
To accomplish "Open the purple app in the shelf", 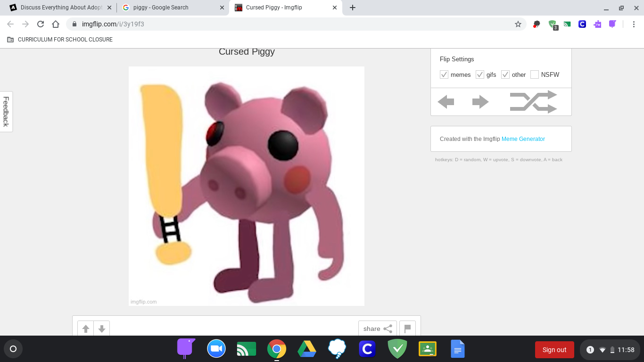I will [186, 349].
